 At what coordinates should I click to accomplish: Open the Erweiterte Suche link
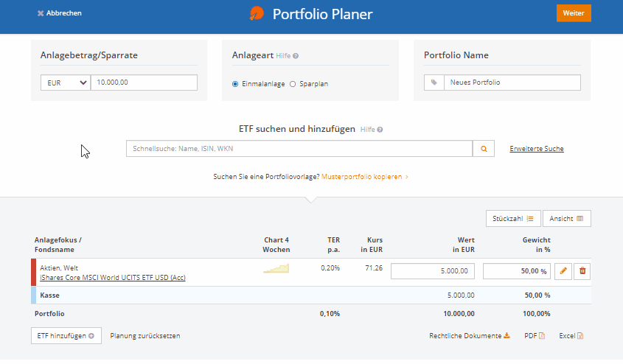(536, 149)
